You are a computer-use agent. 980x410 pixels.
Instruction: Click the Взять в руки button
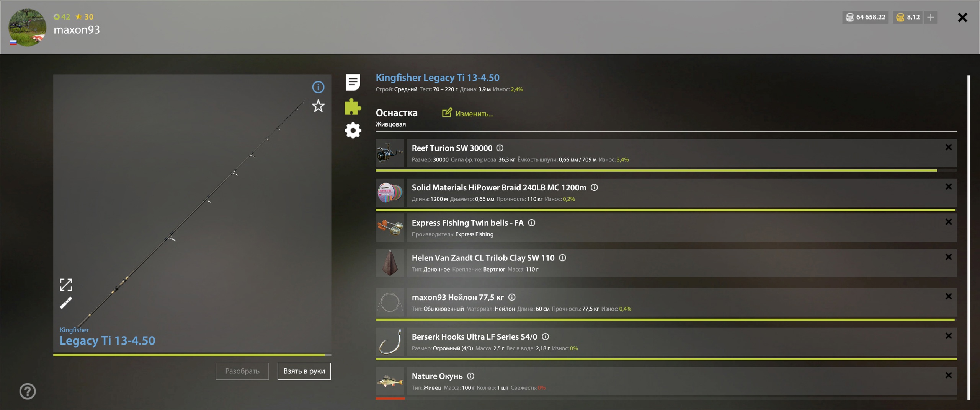click(304, 371)
